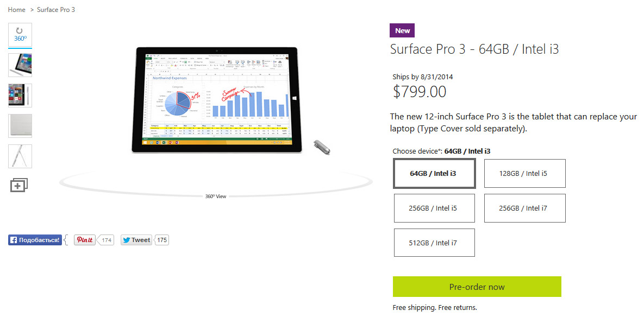The width and height of the screenshot is (644, 317).
Task: Choose the 256GB / Intel i7 option
Action: [x=524, y=208]
